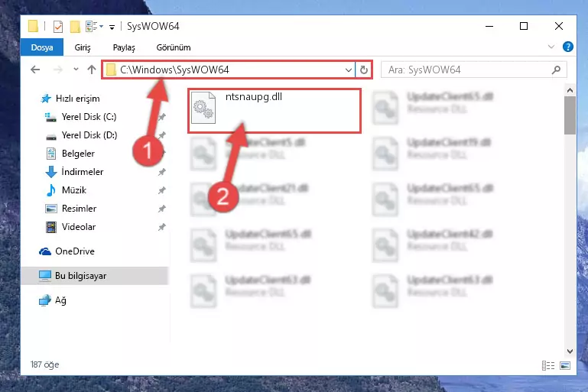Go up one folder level
This screenshot has width=588, height=392.
point(92,70)
